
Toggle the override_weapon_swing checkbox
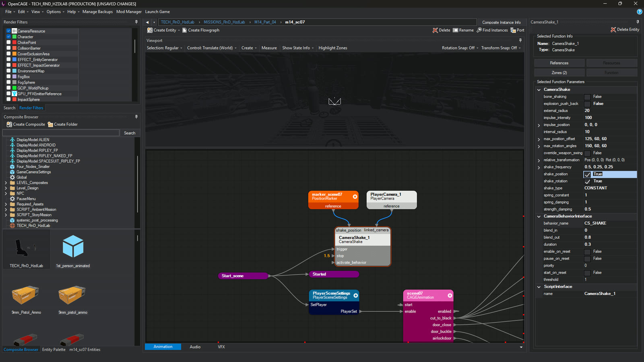pyautogui.click(x=587, y=153)
